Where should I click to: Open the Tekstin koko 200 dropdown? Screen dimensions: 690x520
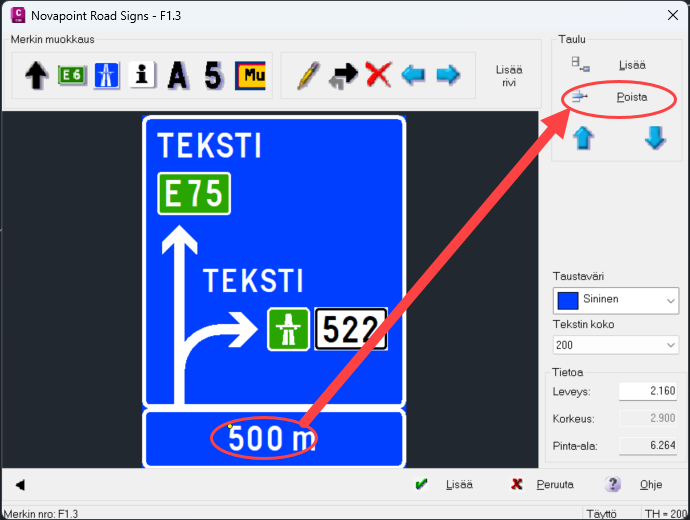coord(616,345)
